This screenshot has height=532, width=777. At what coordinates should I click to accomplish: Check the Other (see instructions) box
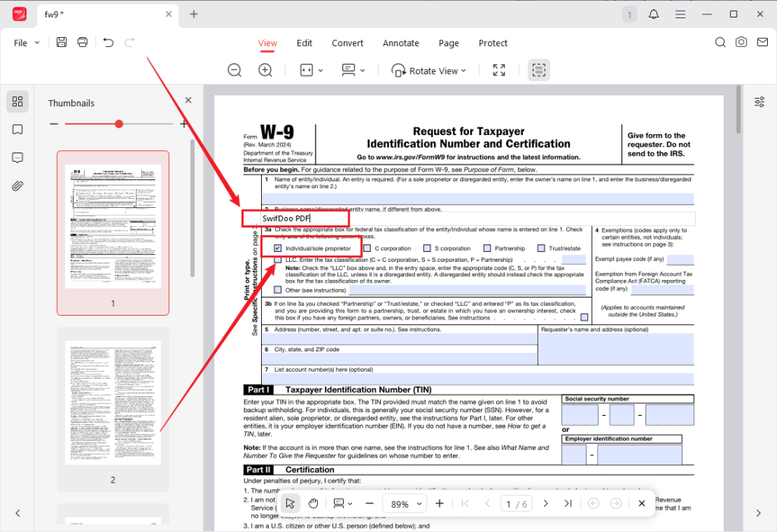(278, 290)
